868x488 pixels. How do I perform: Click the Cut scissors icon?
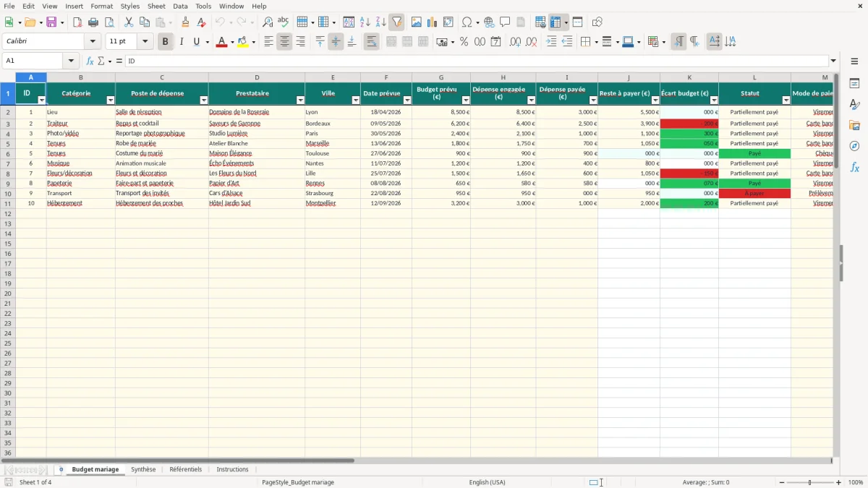(x=129, y=22)
